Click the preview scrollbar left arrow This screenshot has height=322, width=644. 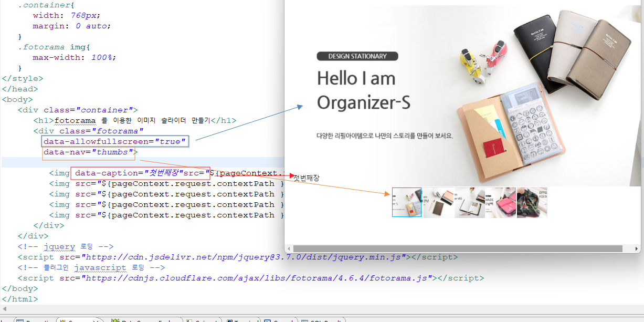click(x=288, y=248)
